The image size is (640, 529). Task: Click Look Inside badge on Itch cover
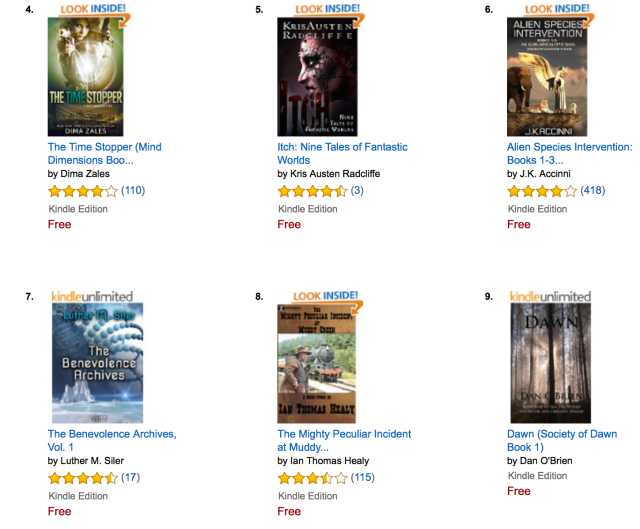(328, 10)
